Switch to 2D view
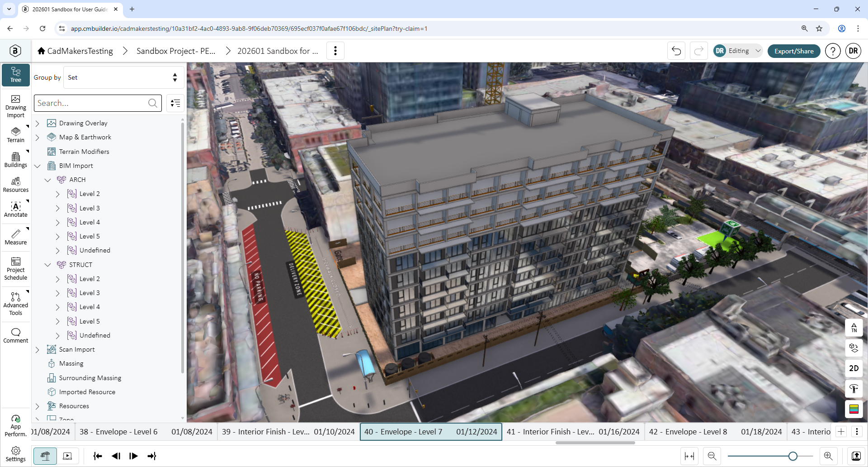 [854, 368]
